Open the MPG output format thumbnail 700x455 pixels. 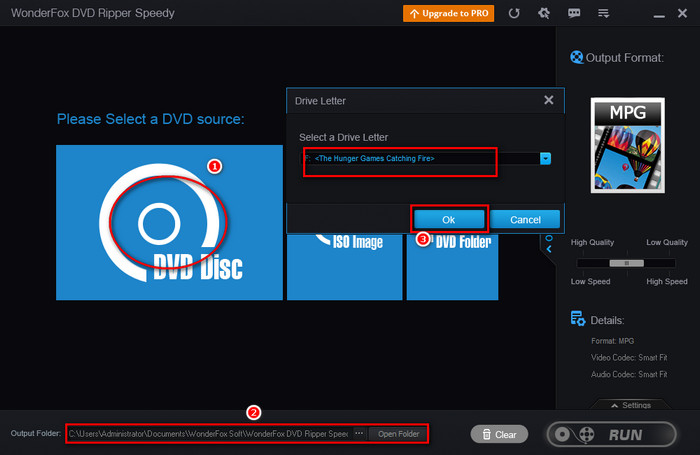[x=628, y=146]
